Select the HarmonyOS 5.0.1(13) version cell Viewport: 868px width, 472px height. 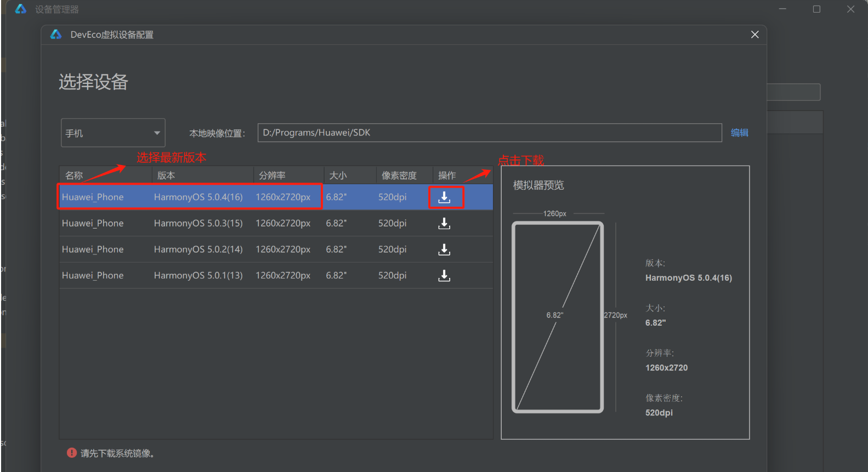(198, 276)
